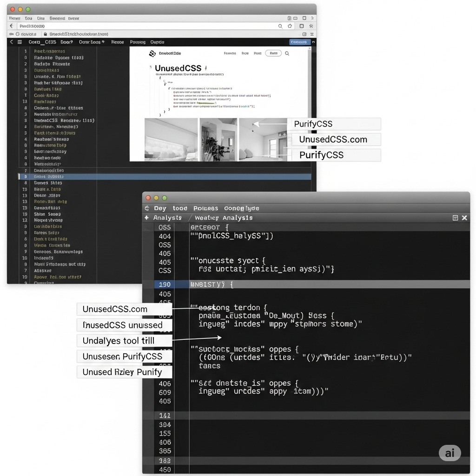Click the magnifier icon in the address bar

[x=280, y=26]
